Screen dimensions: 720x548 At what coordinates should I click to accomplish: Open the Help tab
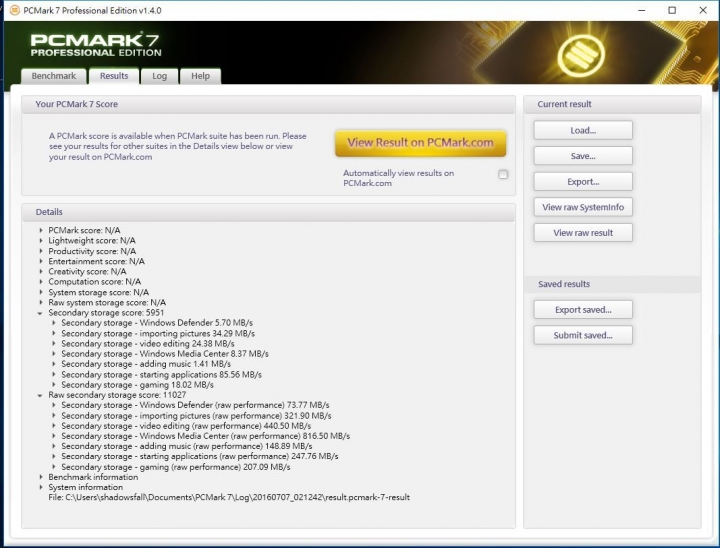200,76
